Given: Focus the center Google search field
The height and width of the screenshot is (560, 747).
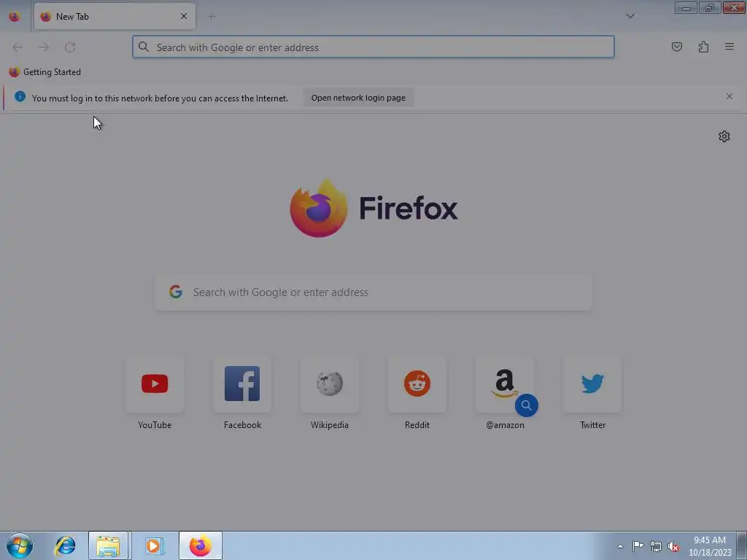Looking at the screenshot, I should (x=373, y=292).
